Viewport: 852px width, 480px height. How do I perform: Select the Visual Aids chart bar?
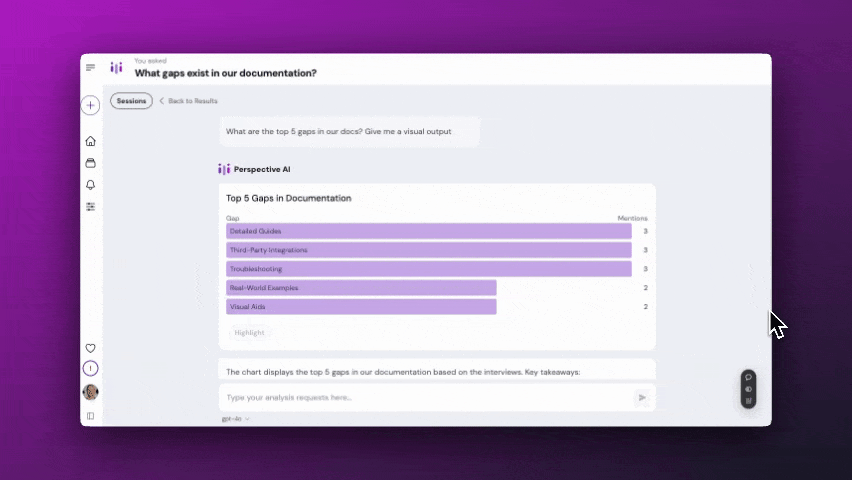tap(361, 307)
